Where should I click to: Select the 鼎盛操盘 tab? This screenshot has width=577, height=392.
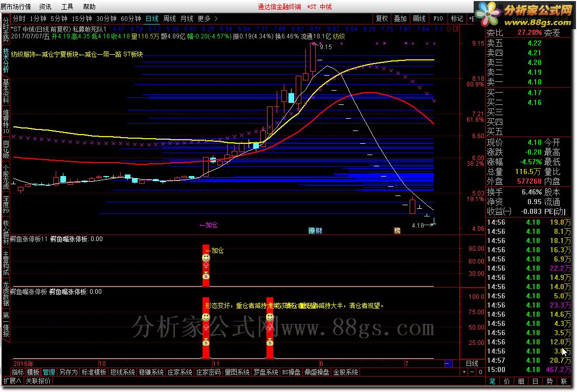(317, 372)
